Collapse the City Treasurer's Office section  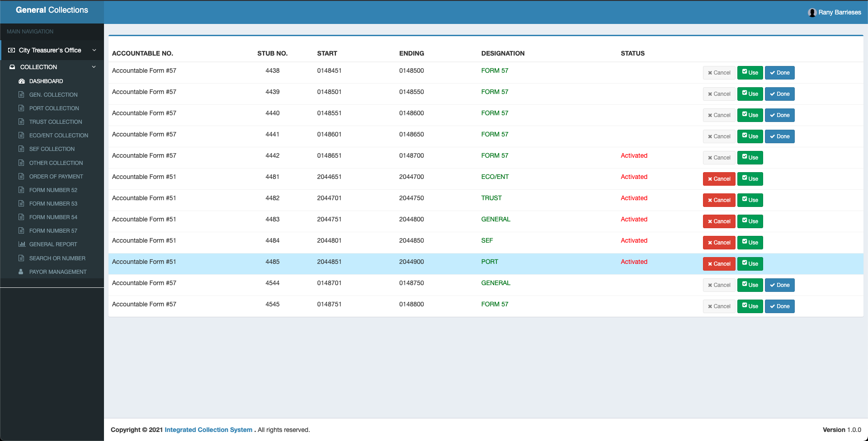[x=94, y=50]
